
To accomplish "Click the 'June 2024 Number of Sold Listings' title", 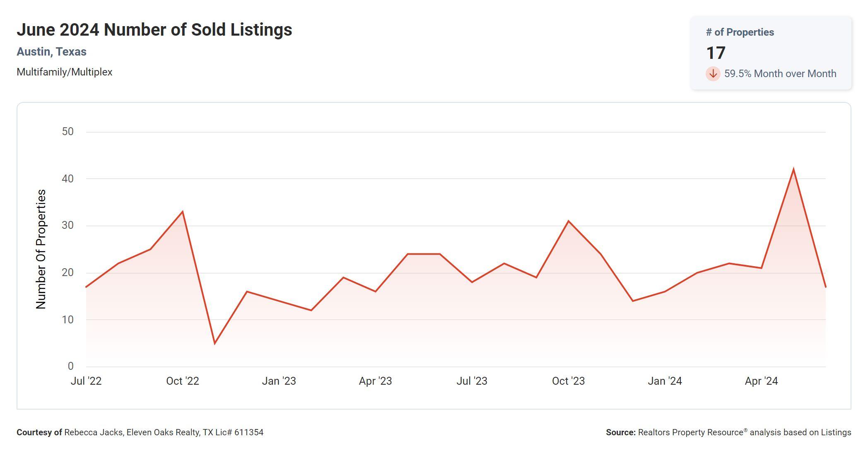I will 154,30.
